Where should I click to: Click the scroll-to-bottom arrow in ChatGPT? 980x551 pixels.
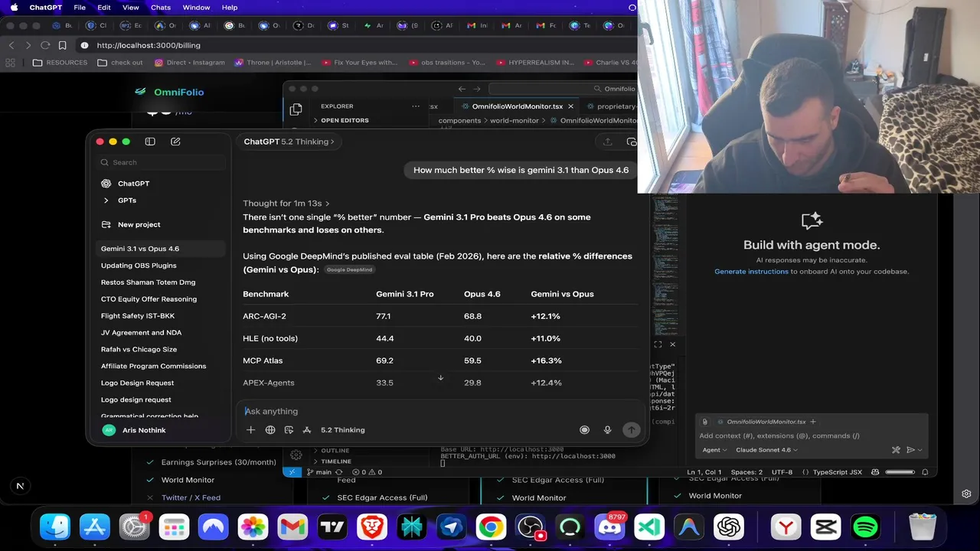click(x=440, y=377)
